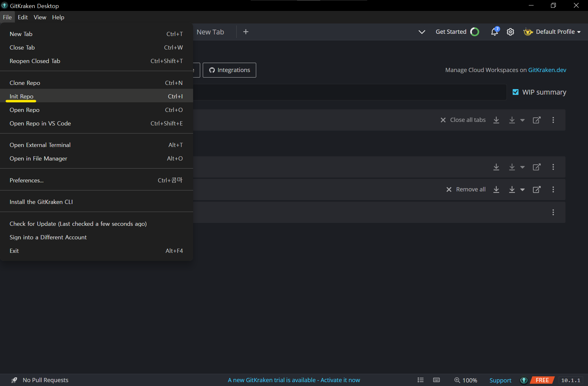Add a new tab with plus icon

tap(246, 32)
